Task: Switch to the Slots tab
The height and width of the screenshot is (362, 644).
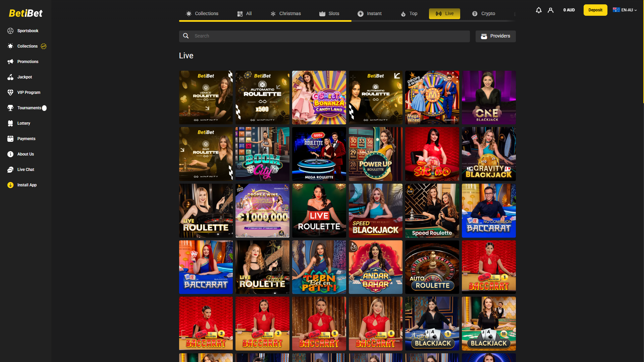Action: tap(329, 14)
